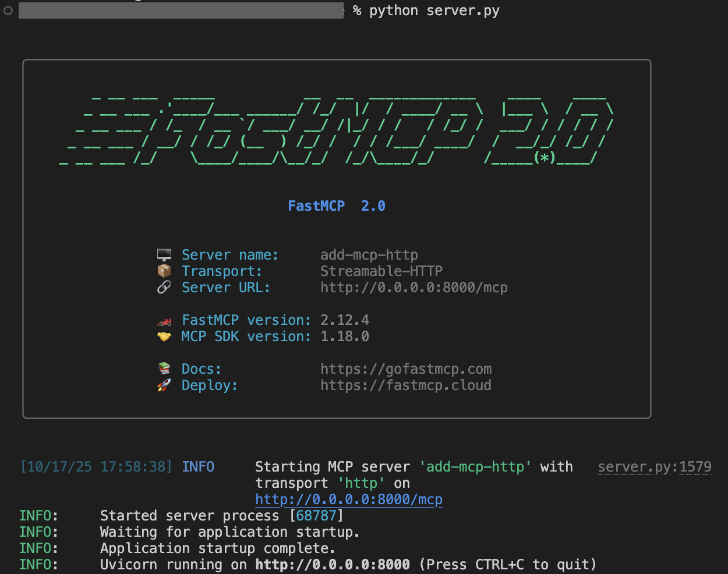Click the SDK version number 1.18.0

click(x=345, y=336)
